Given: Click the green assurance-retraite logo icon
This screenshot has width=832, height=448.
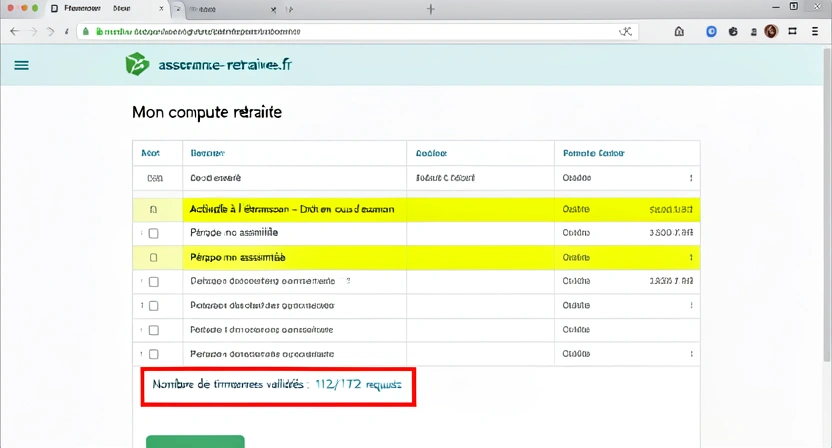Looking at the screenshot, I should [x=137, y=64].
